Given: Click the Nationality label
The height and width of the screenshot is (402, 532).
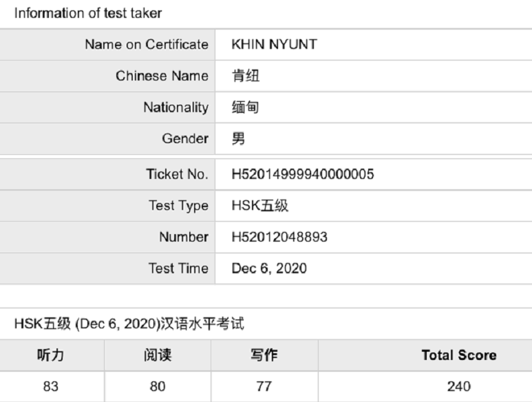Looking at the screenshot, I should tap(175, 107).
